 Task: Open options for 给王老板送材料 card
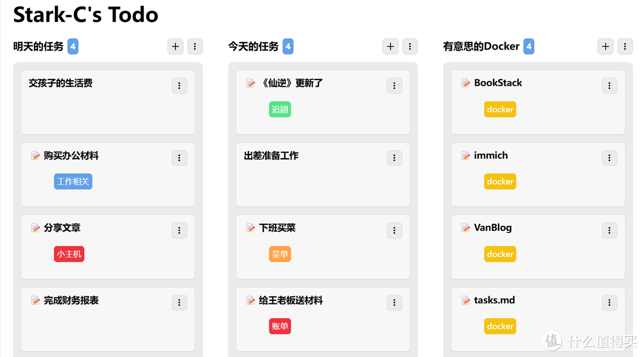point(394,303)
